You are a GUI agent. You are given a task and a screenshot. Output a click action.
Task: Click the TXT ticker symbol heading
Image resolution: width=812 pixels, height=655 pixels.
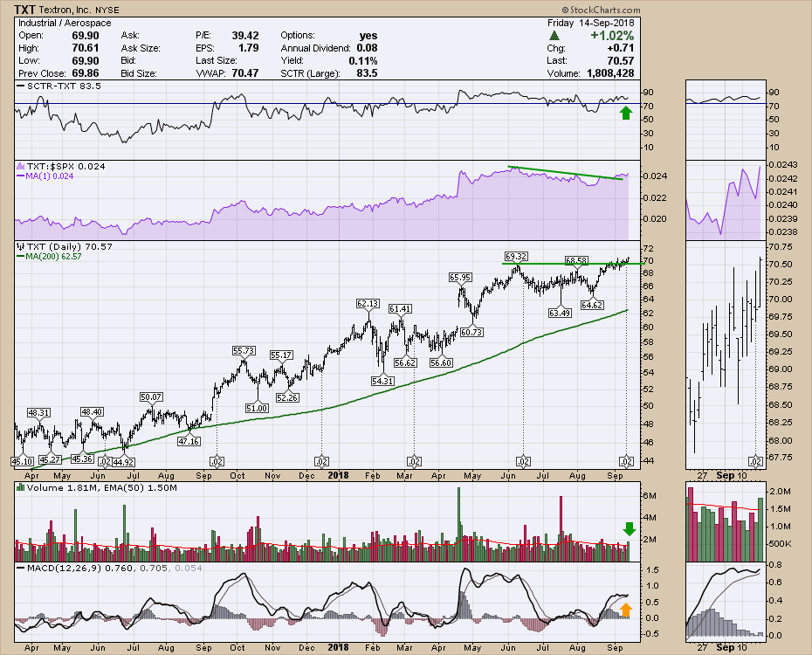[x=24, y=10]
